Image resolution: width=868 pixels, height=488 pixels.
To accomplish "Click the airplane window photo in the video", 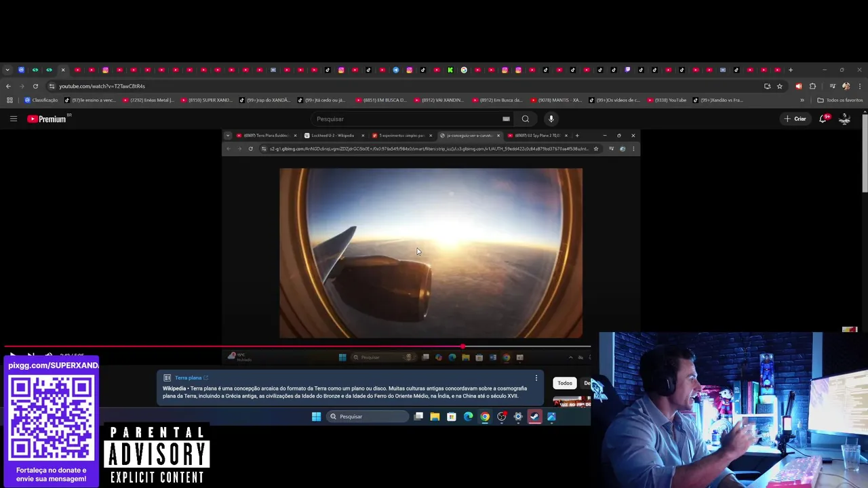I will point(431,253).
